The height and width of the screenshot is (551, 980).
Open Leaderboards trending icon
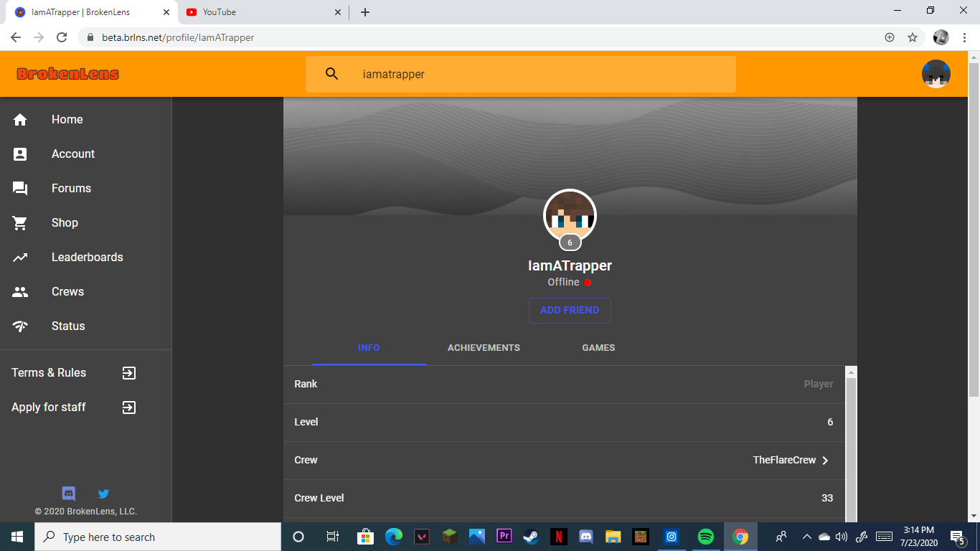coord(20,258)
